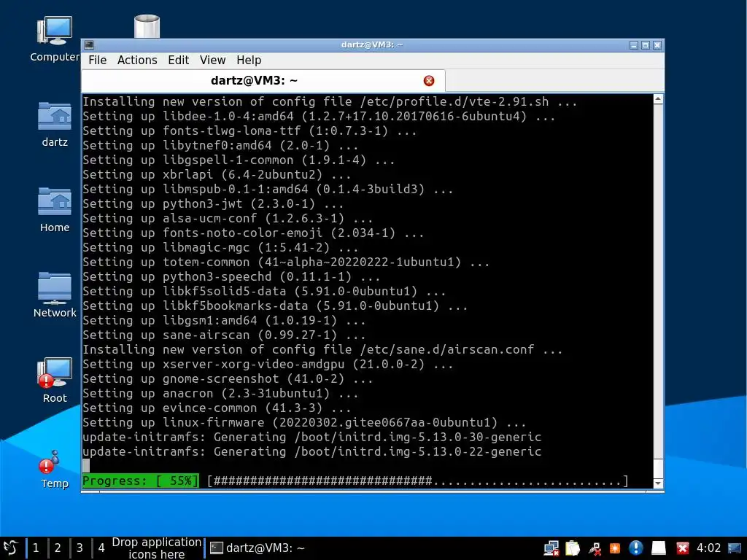Screen dimensions: 747x560
Task: Click the red X tray icon
Action: [682, 548]
